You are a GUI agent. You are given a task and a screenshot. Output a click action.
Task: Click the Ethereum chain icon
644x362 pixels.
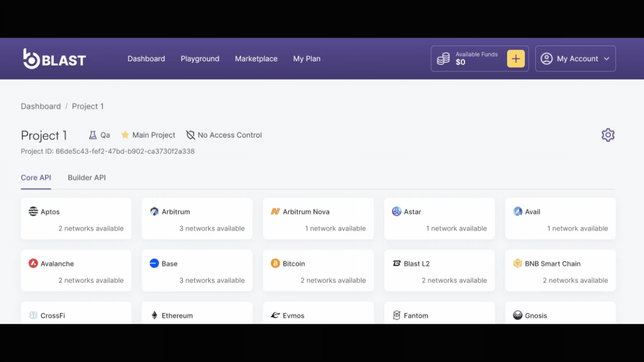tap(154, 315)
